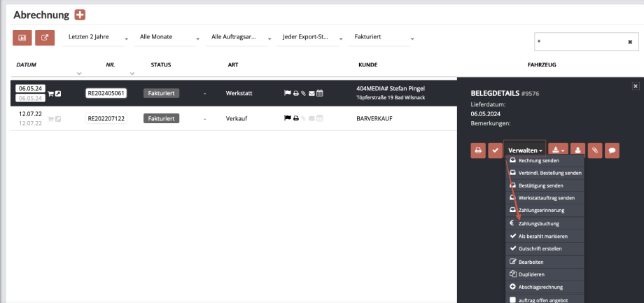644x303 pixels.
Task: Expand the 'Letzten 2 Jahre' period dropdown
Action: click(98, 37)
